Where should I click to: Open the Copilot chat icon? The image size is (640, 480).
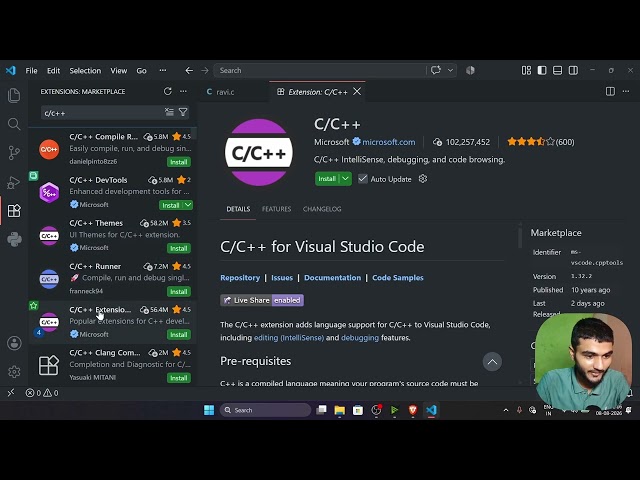click(436, 70)
